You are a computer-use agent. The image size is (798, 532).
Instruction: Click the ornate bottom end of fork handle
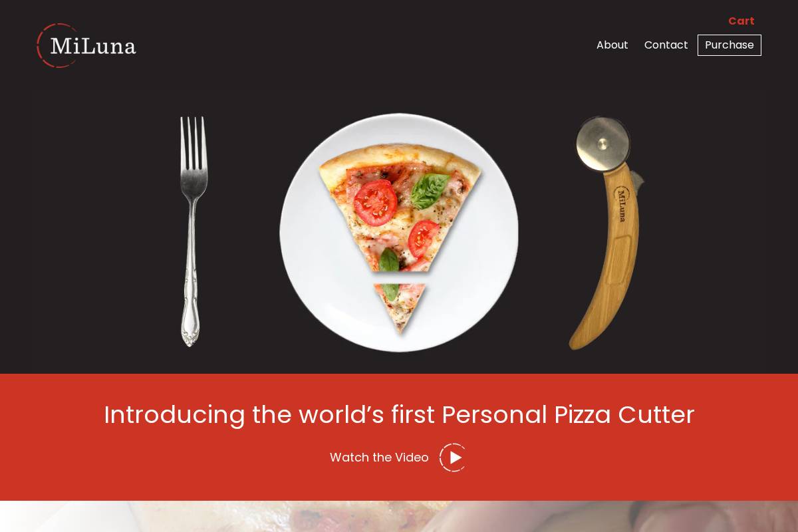pos(190,332)
